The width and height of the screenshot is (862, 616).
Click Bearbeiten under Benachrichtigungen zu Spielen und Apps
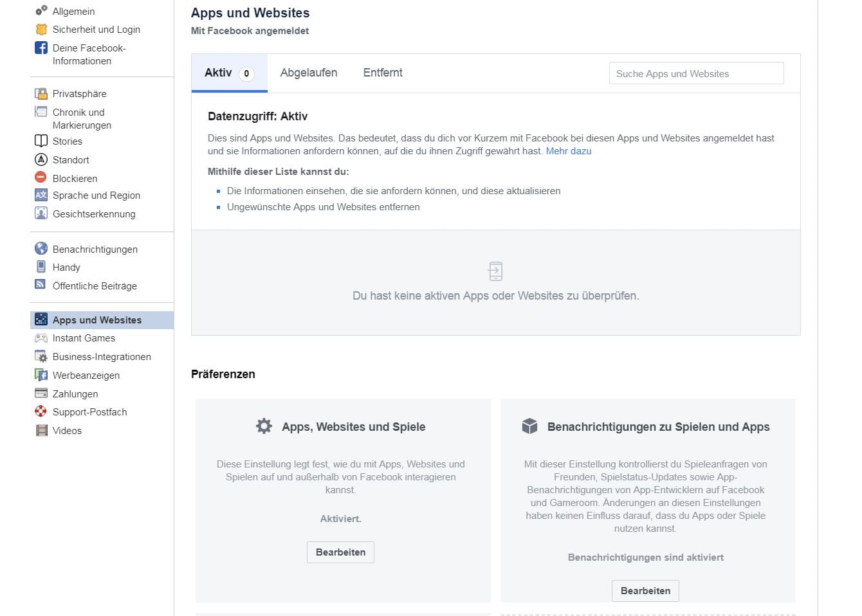tap(645, 591)
